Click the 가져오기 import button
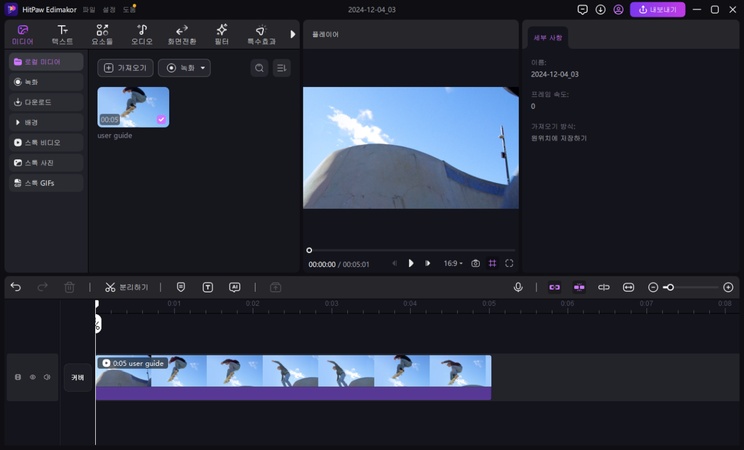Viewport: 744px width, 450px height. tap(125, 68)
